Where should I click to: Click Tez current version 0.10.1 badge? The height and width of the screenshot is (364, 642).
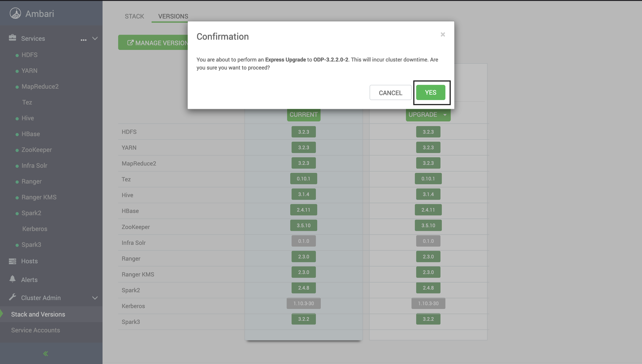[304, 179]
